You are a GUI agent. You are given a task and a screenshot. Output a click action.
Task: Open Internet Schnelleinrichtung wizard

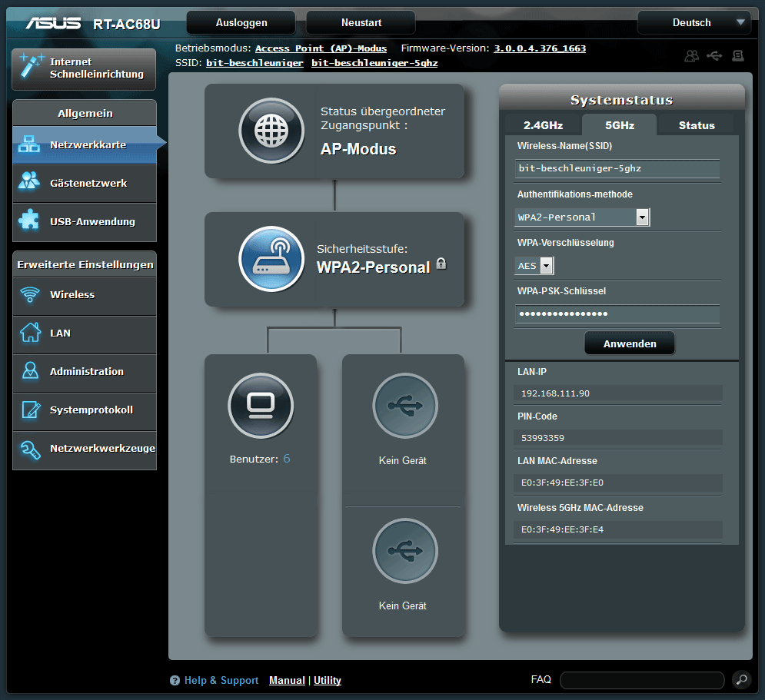click(x=85, y=68)
